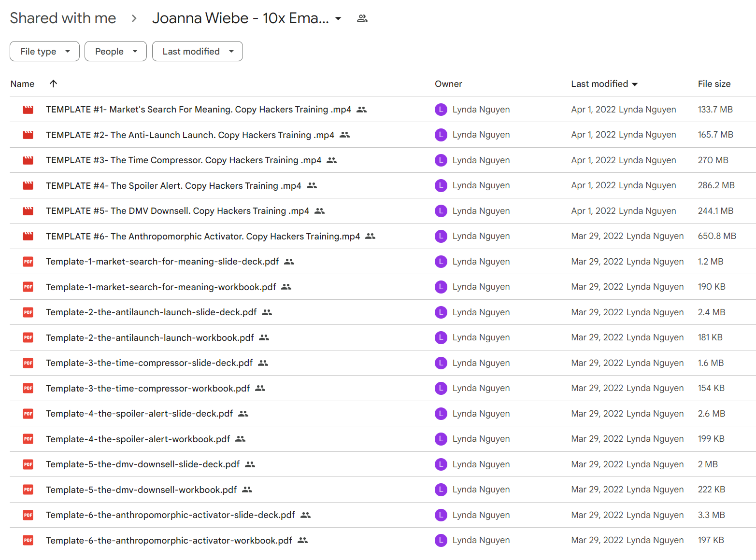Click the name sort ascending arrow
The image size is (756, 560).
coord(54,84)
